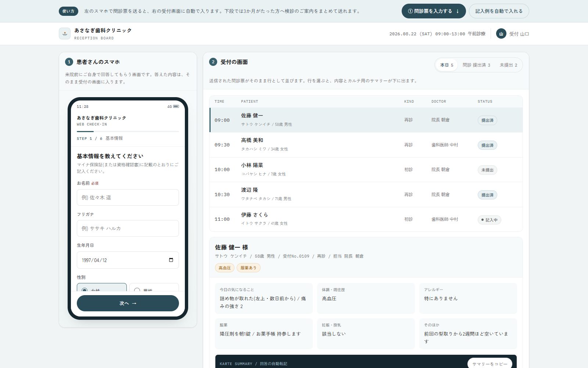
Task: Click the 10:30 time cell
Action: point(222,195)
